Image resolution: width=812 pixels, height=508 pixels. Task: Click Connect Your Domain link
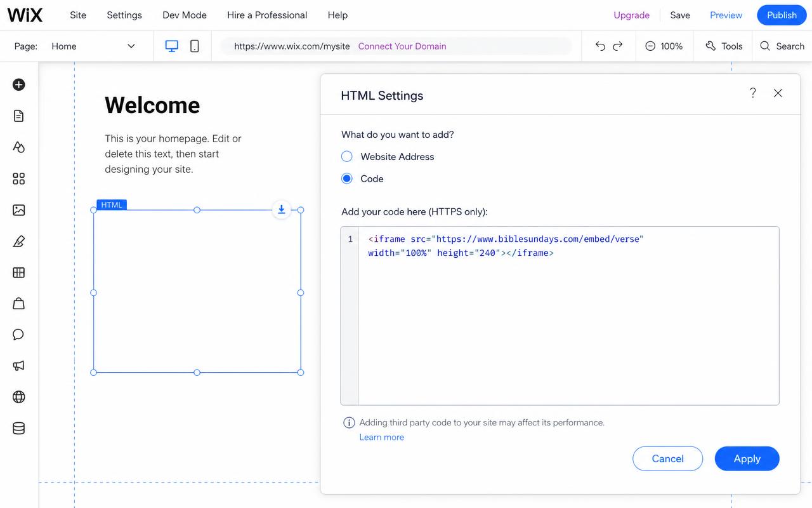[402, 46]
